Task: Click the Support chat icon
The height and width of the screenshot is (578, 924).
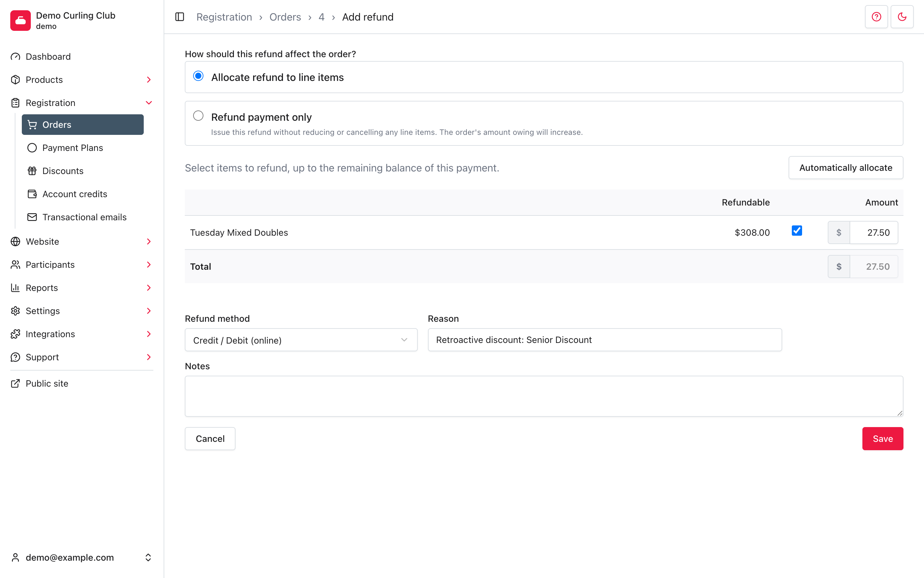Action: pyautogui.click(x=15, y=357)
